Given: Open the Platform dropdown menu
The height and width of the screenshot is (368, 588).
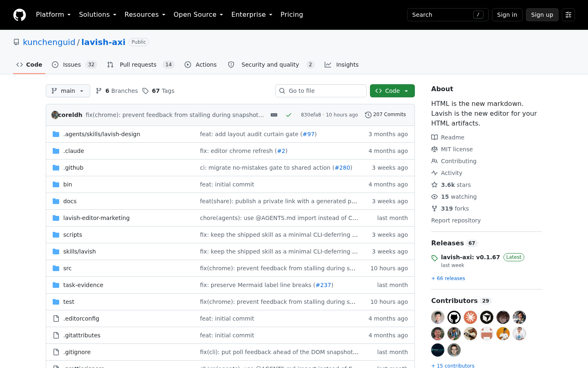Looking at the screenshot, I should pos(53,15).
